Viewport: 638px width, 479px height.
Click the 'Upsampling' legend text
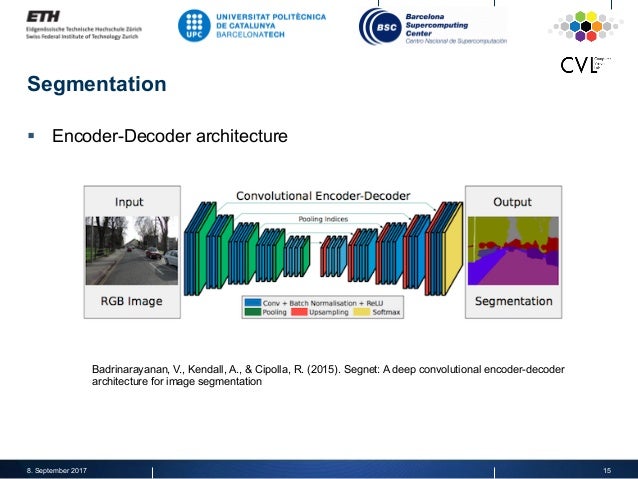pyautogui.click(x=329, y=312)
